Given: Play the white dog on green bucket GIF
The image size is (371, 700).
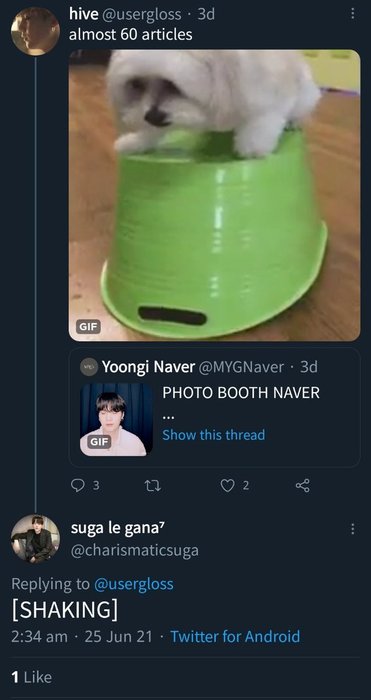Looking at the screenshot, I should (x=214, y=195).
